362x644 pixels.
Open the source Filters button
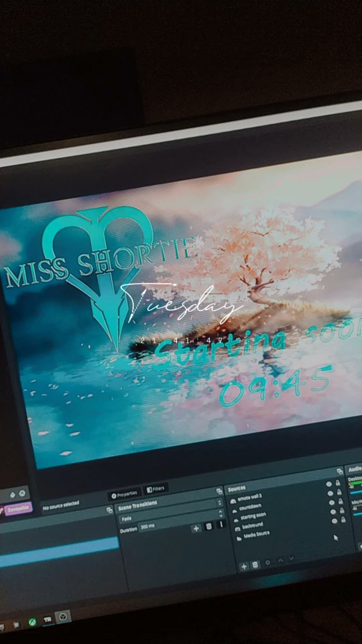[x=156, y=488]
